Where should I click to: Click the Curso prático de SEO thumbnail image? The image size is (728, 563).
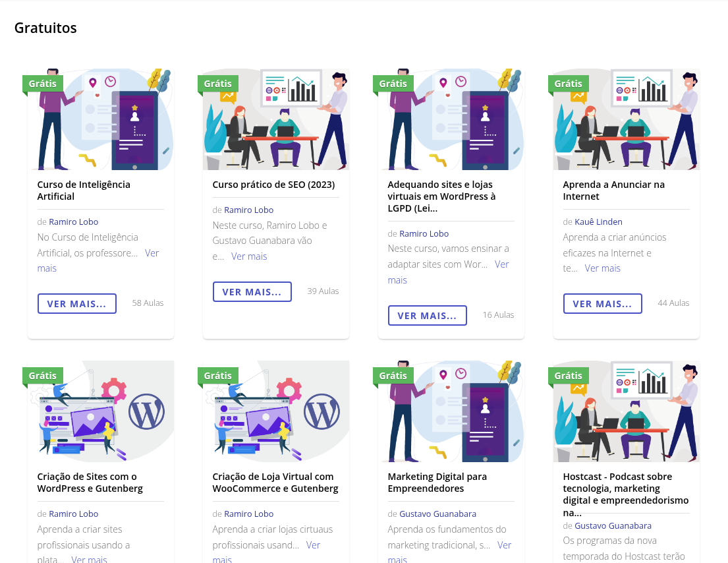point(276,119)
